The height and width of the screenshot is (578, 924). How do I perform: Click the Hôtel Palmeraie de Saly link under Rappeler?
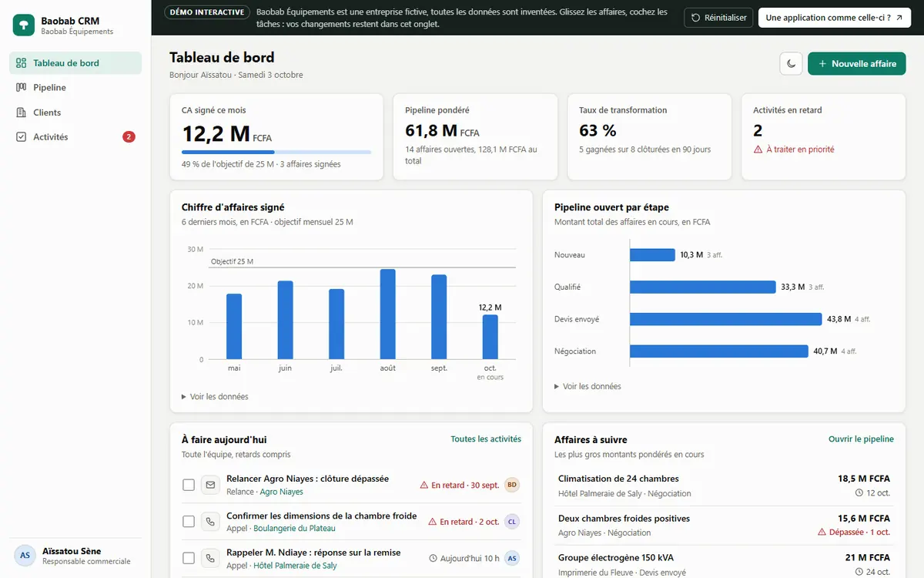pyautogui.click(x=295, y=566)
